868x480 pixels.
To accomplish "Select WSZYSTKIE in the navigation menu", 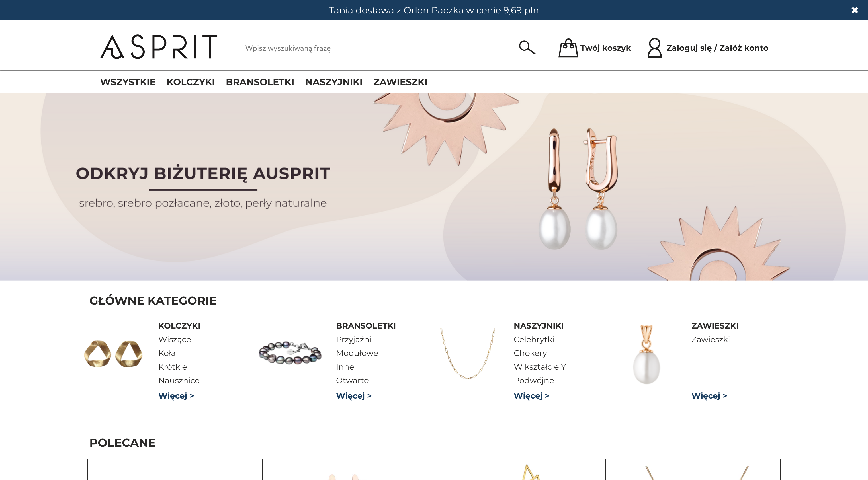I will pos(128,82).
